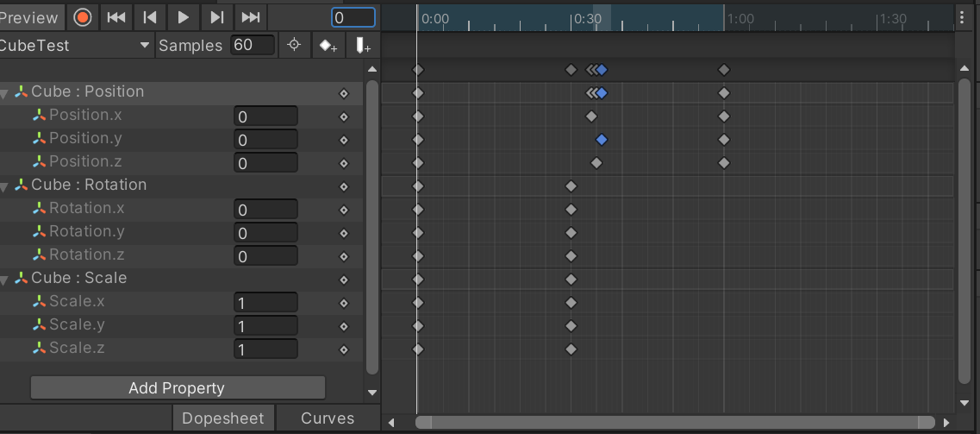This screenshot has width=980, height=434.
Task: Step to the previous keyframe
Action: 150,17
